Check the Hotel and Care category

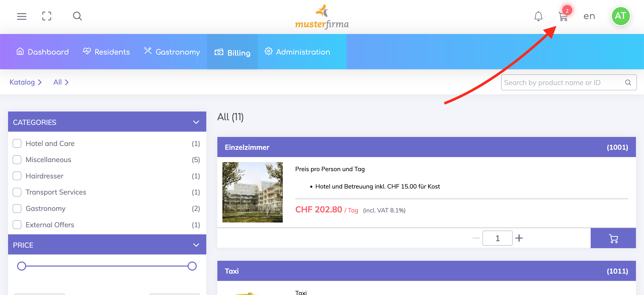17,143
